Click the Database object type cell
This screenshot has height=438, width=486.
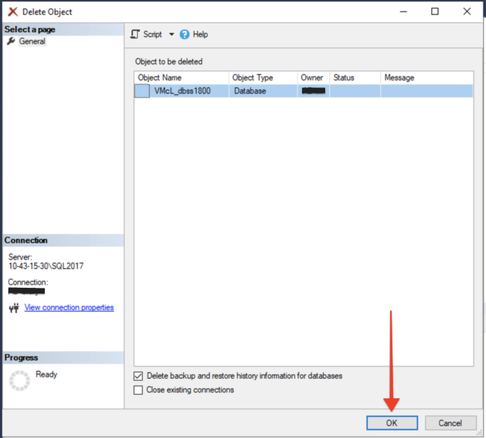point(263,91)
